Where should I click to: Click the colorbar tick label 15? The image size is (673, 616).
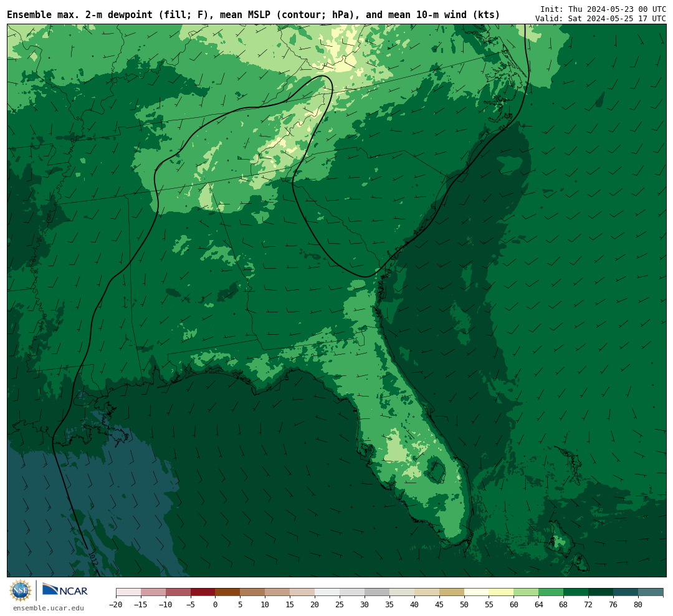[290, 604]
